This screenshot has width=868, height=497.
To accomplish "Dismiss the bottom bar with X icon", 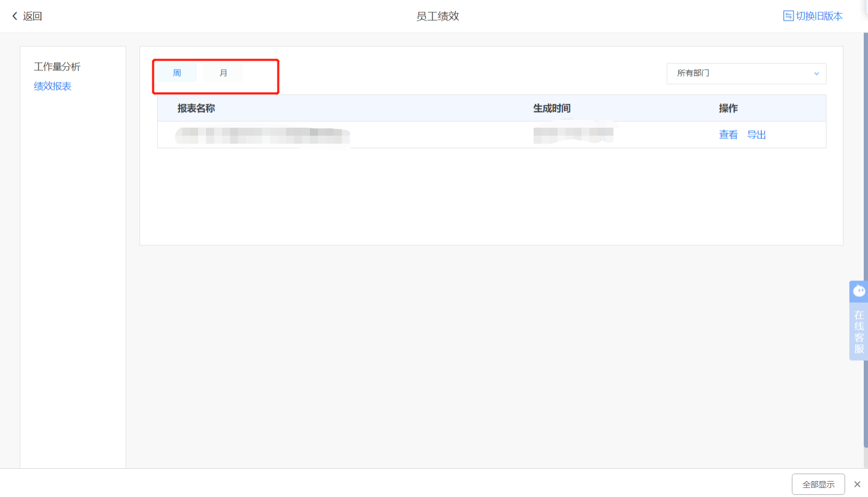I will (857, 484).
